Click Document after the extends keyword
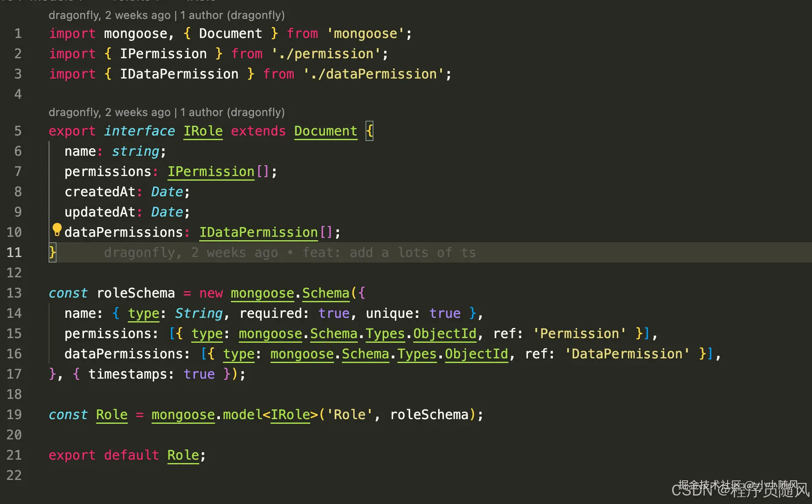 click(325, 131)
